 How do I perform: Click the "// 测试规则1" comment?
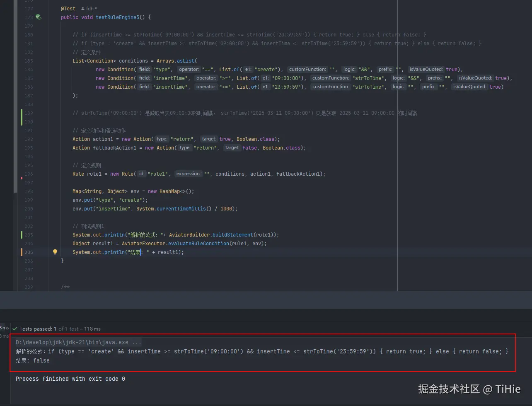88,226
